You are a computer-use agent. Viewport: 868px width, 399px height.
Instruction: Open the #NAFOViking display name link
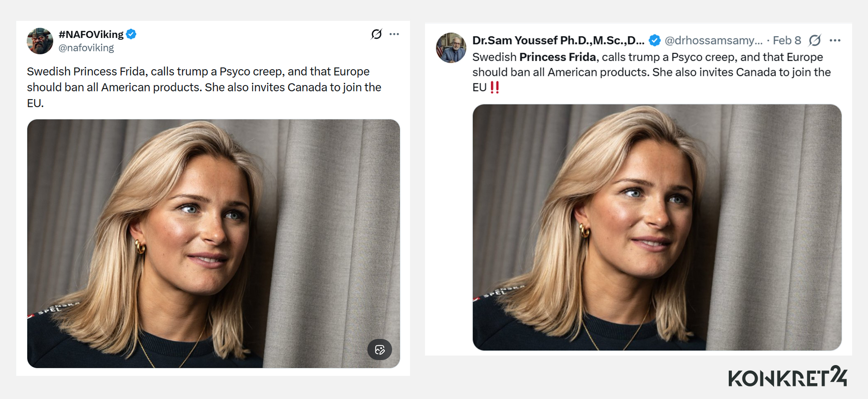(x=91, y=34)
